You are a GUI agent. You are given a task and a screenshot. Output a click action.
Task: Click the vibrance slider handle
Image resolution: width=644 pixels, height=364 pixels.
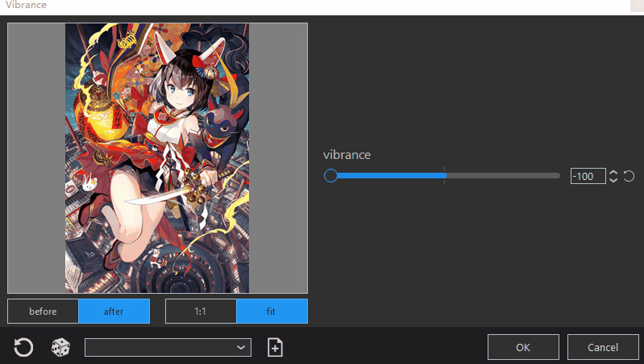(x=330, y=176)
